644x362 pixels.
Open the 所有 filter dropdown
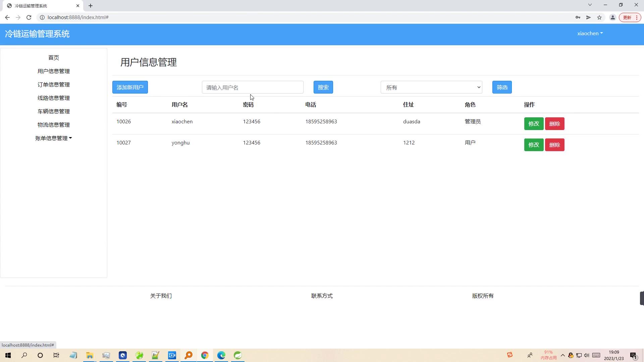coord(431,87)
